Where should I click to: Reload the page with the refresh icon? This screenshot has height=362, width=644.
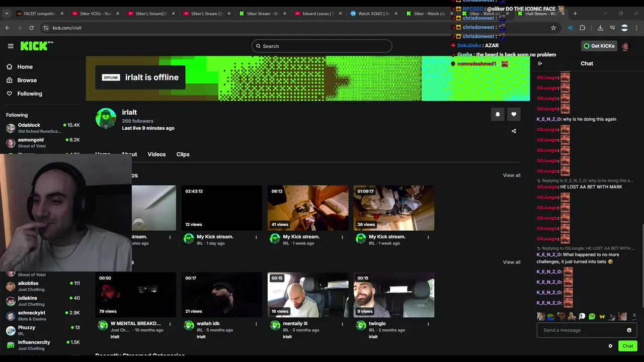point(31,28)
